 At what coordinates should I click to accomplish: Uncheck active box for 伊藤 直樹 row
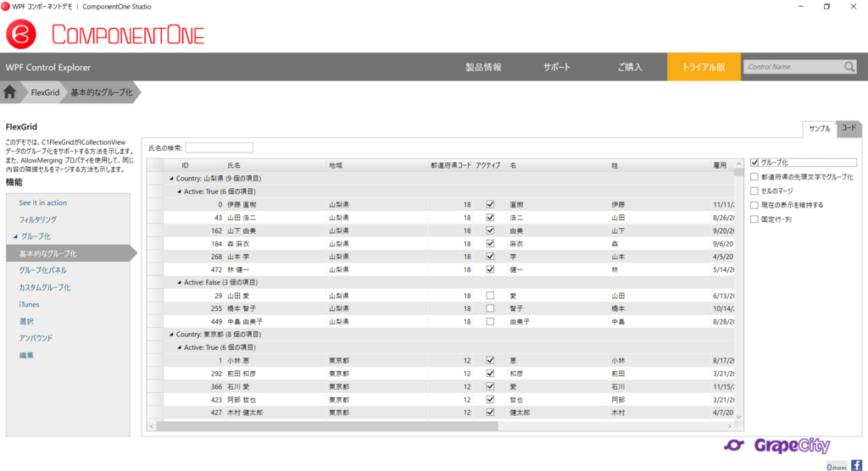coord(490,204)
